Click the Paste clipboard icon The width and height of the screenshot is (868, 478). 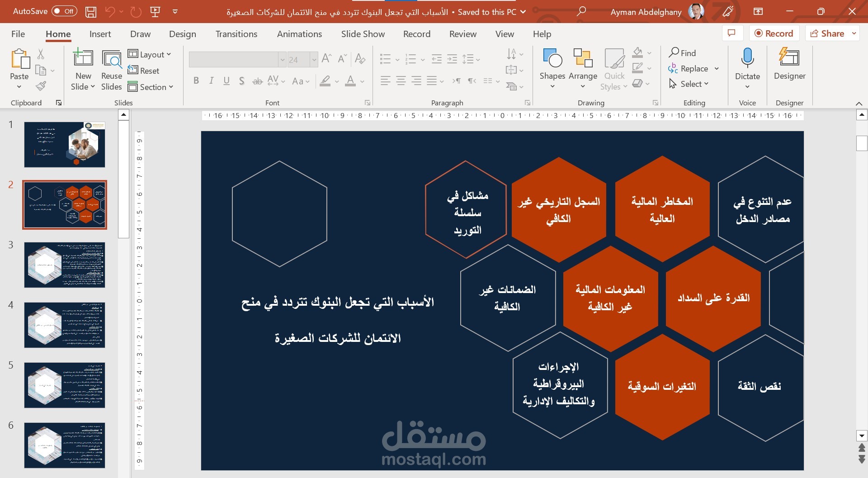click(x=19, y=59)
